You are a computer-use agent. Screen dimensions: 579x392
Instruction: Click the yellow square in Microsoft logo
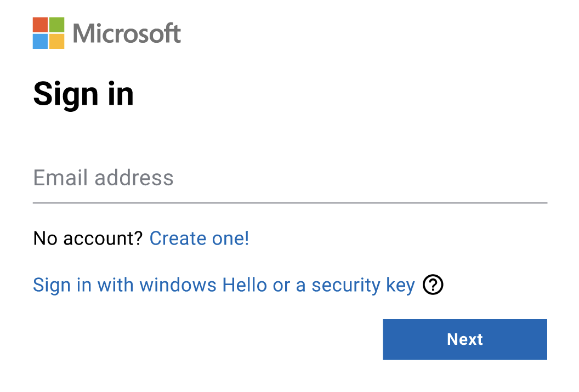coord(57,41)
